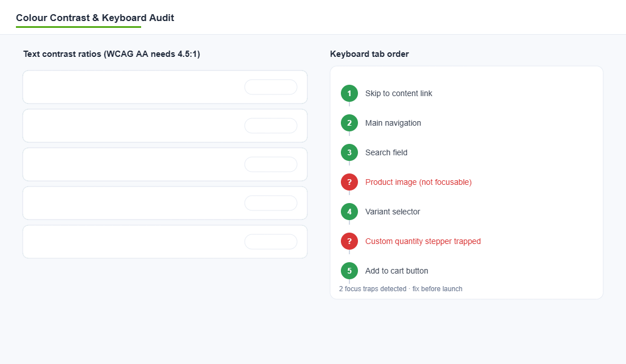Select the 'Search field' label
The width and height of the screenshot is (626, 364).
point(386,152)
